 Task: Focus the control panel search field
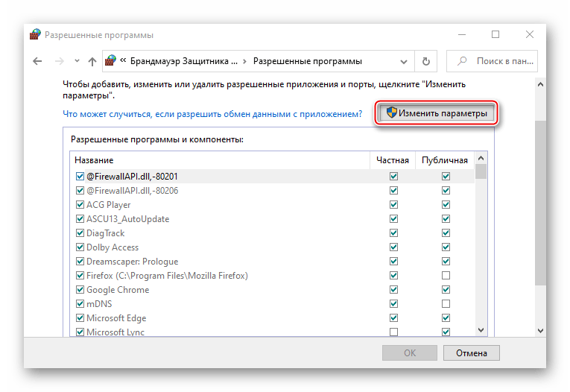click(492, 61)
